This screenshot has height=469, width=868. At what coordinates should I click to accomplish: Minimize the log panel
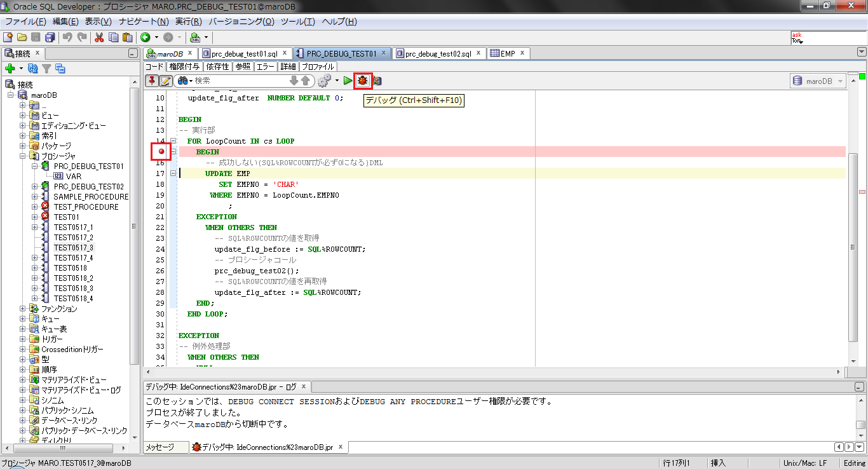859,386
